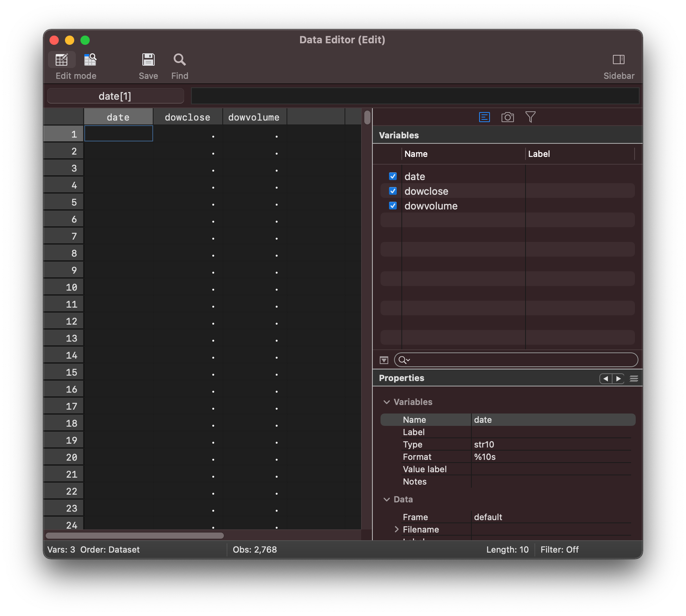Click Length: 10 in status bar
The height and width of the screenshot is (616, 686).
pos(507,550)
